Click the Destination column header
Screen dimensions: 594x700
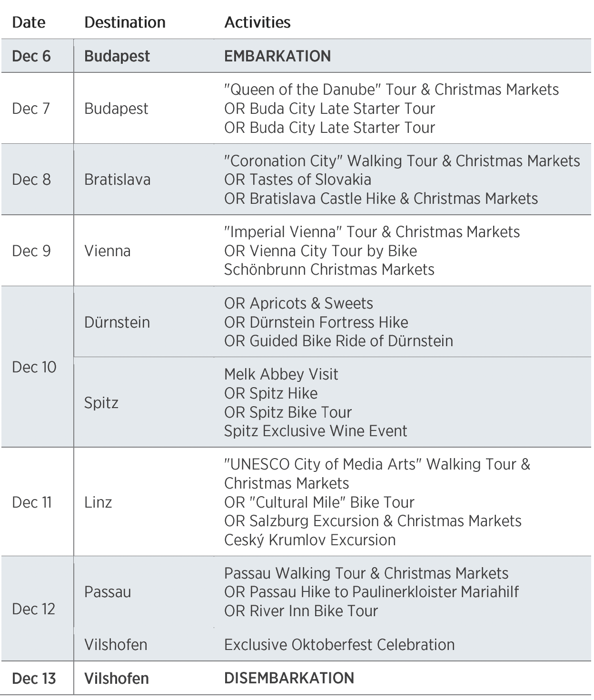click(125, 22)
